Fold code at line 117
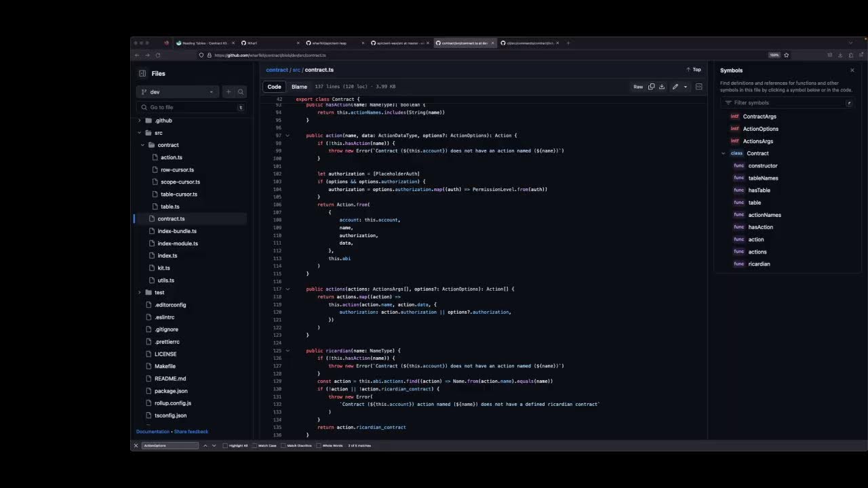Screen dimensions: 868x488 (x=288, y=289)
